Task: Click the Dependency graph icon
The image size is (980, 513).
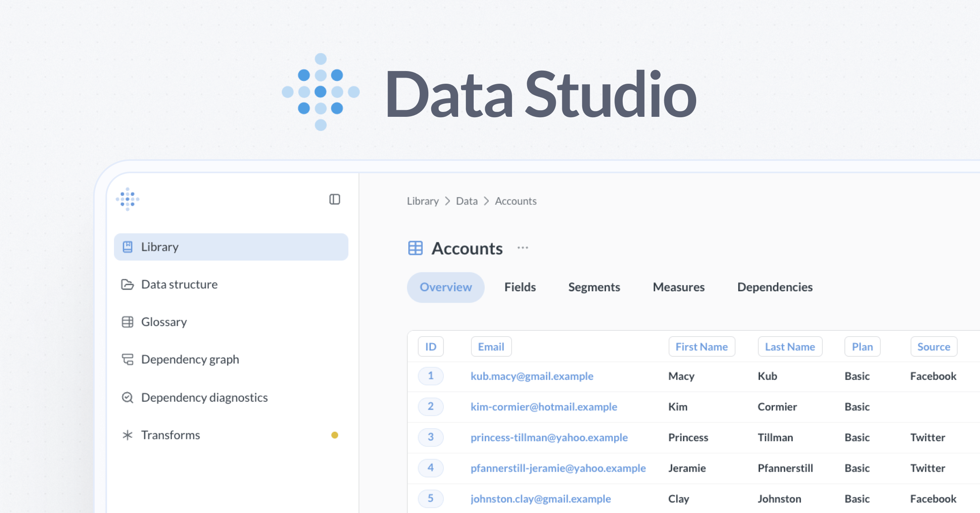Action: point(127,359)
